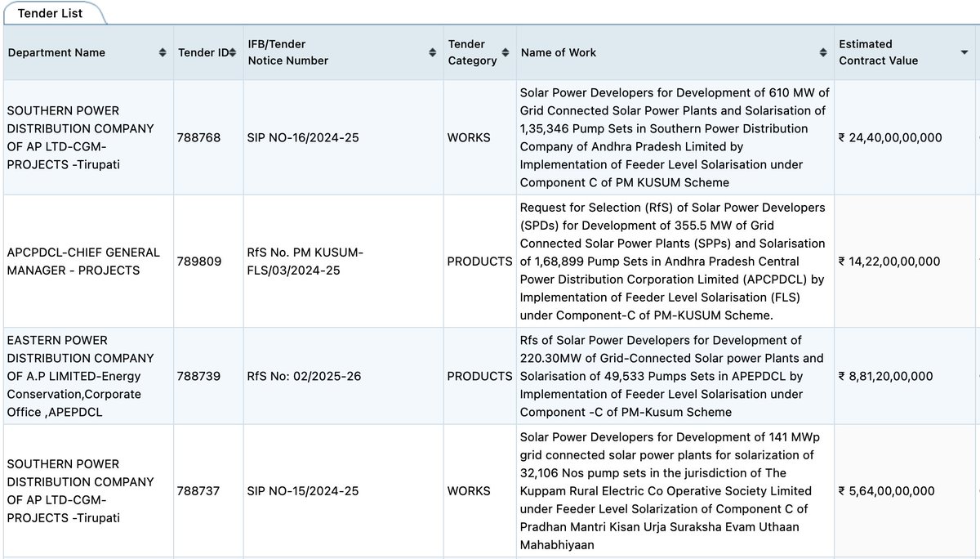This screenshot has height=559, width=980.
Task: Click PRODUCTS category for tender 789809
Action: [479, 262]
